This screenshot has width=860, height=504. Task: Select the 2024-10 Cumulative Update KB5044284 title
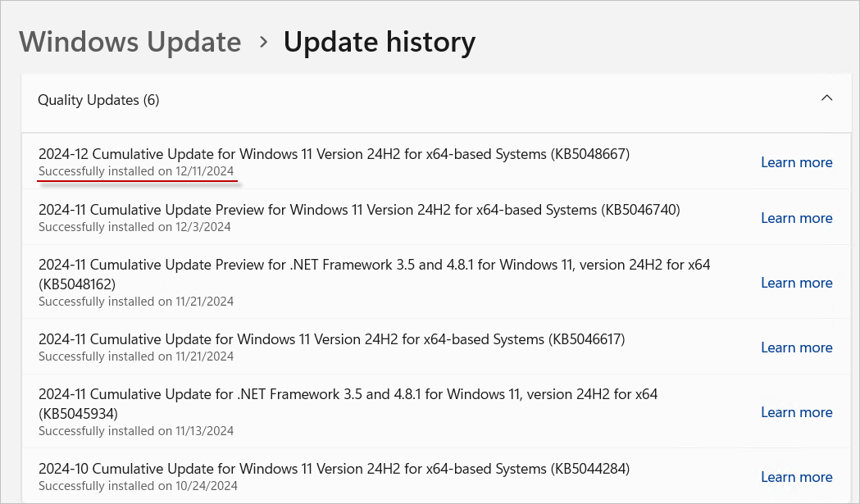(334, 469)
